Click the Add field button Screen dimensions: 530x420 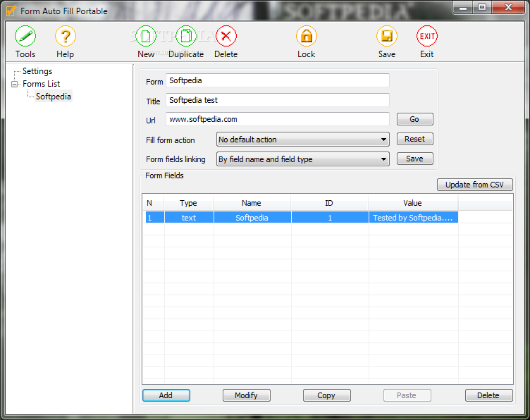(166, 395)
